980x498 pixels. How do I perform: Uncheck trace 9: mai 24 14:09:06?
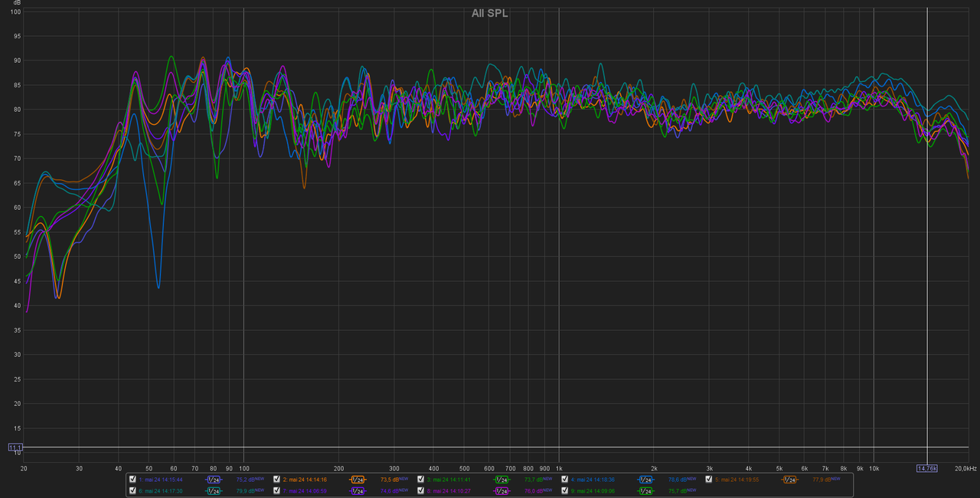(x=564, y=490)
